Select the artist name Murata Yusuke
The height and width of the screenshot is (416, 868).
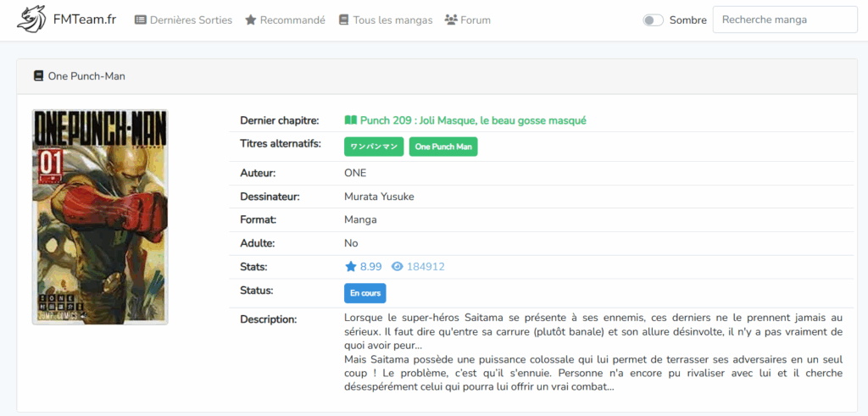[x=379, y=197]
